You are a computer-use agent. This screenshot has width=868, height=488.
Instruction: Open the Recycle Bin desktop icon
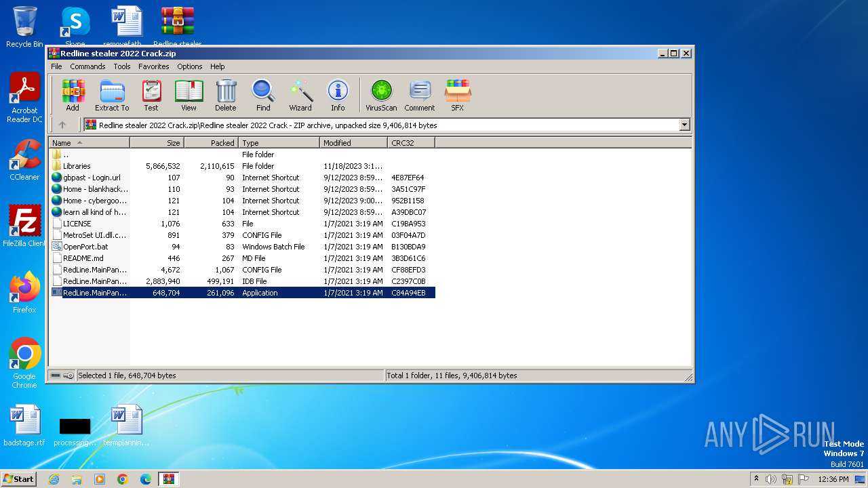click(24, 27)
